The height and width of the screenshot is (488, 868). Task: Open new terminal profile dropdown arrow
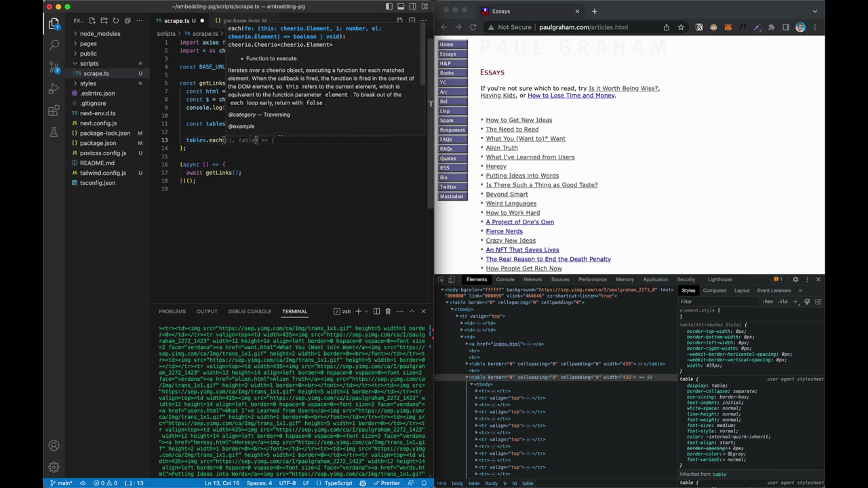click(367, 311)
